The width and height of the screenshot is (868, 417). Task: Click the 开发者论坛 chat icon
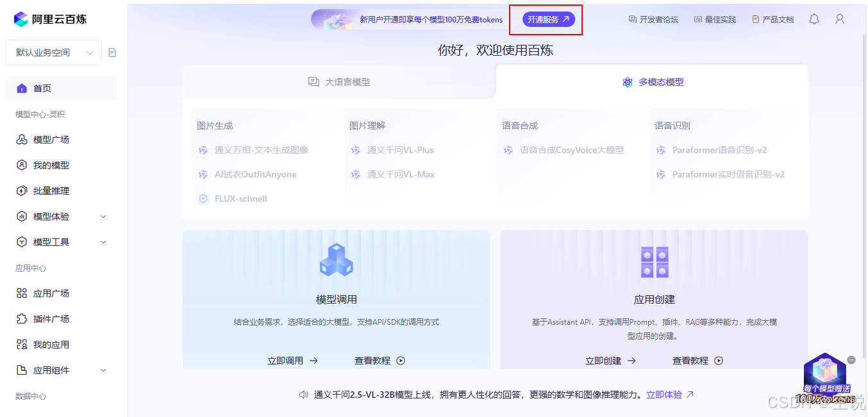(x=633, y=20)
